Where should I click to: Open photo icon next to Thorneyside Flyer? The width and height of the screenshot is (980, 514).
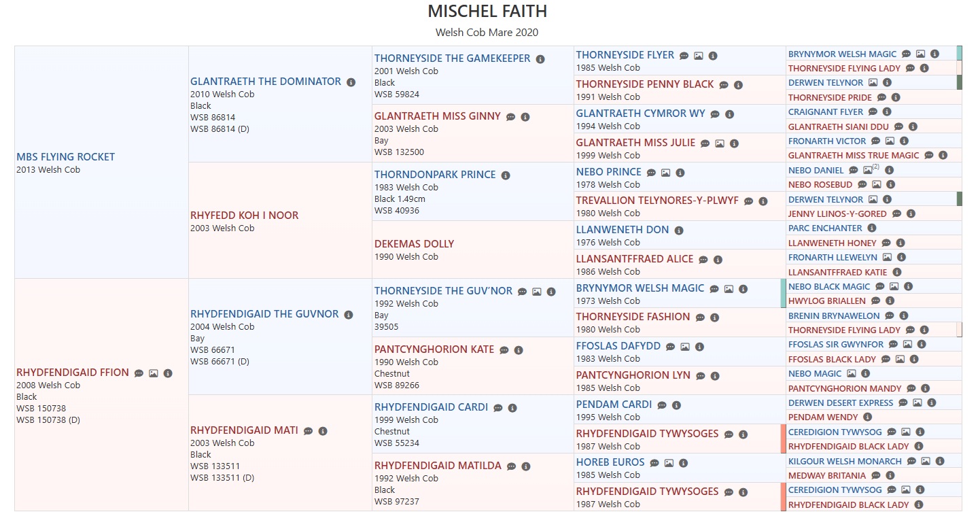click(699, 56)
